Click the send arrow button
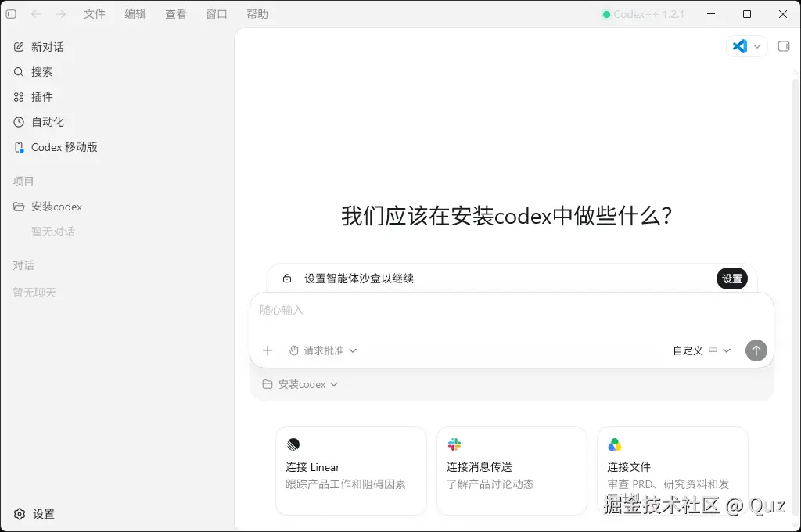The height and width of the screenshot is (532, 801). (756, 350)
